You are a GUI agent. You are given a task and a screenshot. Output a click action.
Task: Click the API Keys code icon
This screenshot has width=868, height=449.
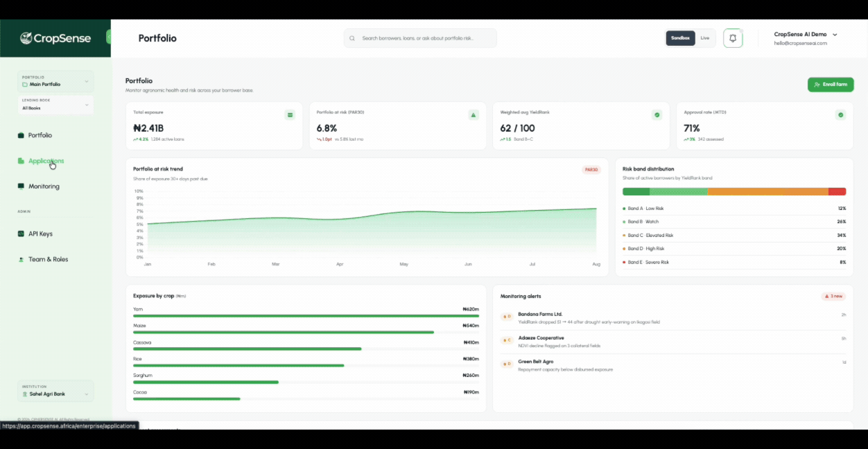click(x=21, y=234)
